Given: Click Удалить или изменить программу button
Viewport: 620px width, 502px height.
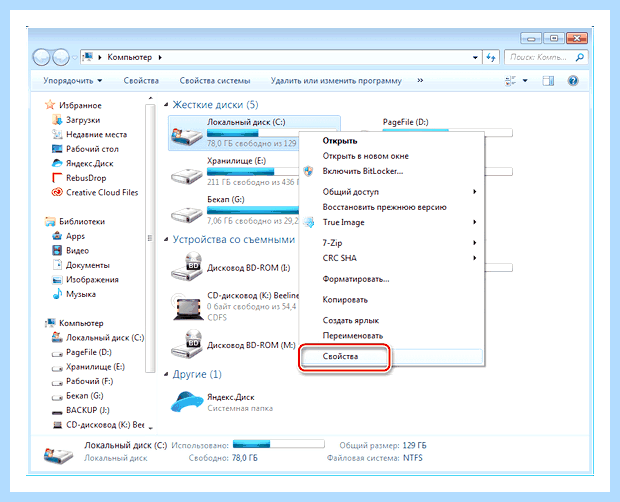Looking at the screenshot, I should pos(336,81).
